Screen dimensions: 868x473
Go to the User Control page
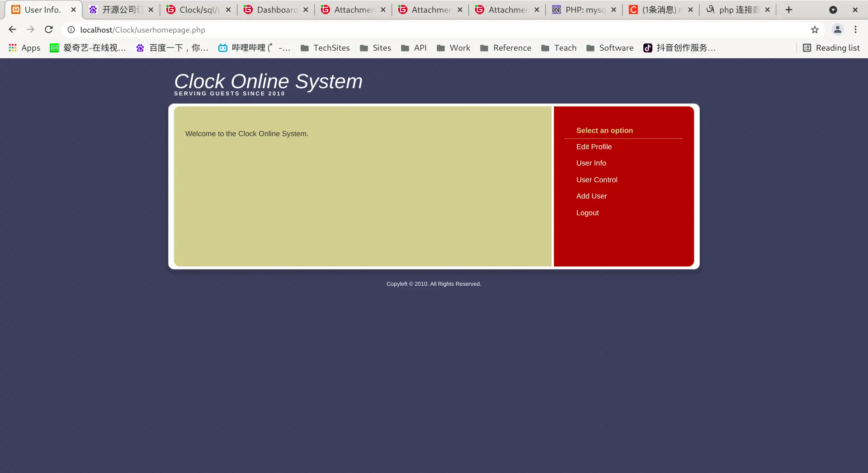596,180
